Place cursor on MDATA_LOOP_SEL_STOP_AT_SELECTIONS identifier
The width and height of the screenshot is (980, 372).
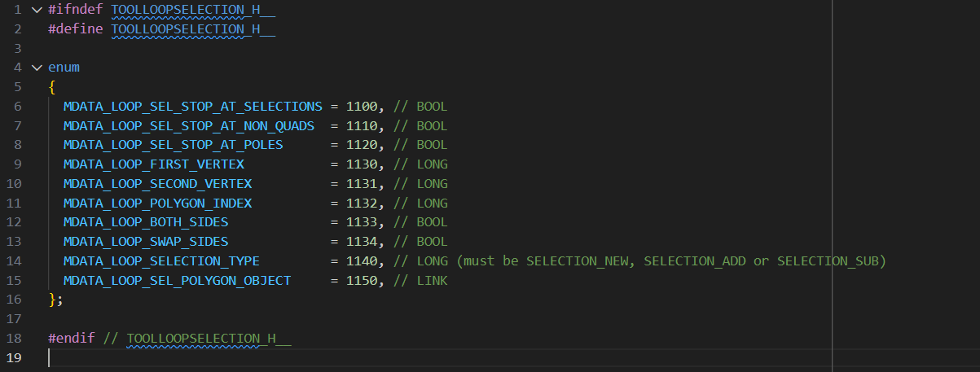192,107
